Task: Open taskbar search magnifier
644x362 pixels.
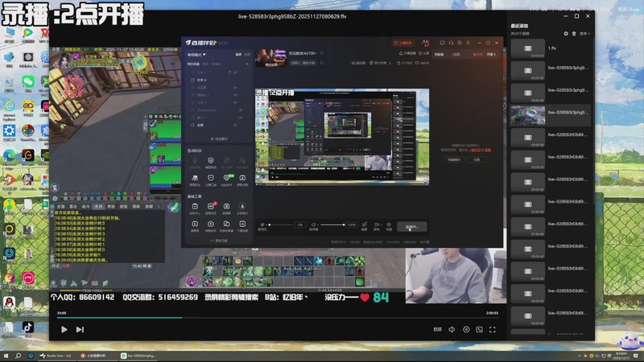Action: pos(18,356)
